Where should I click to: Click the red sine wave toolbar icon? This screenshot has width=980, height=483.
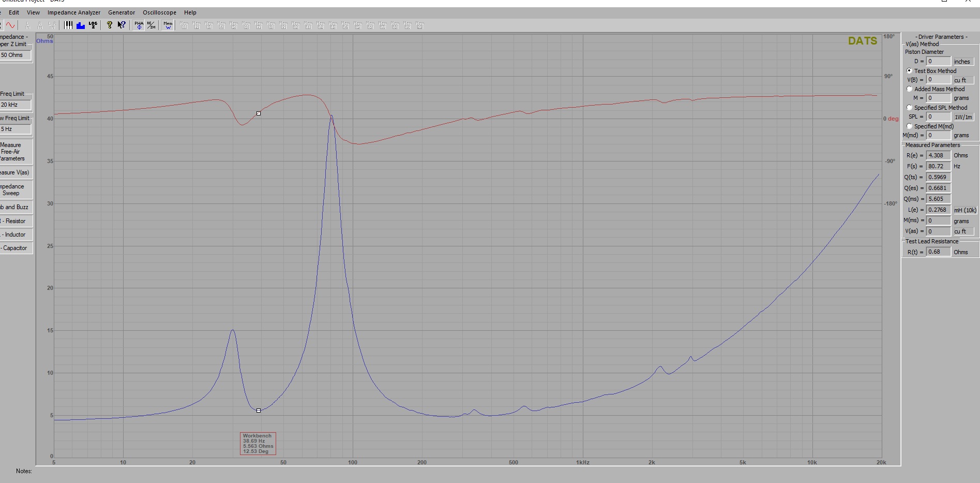tap(11, 25)
